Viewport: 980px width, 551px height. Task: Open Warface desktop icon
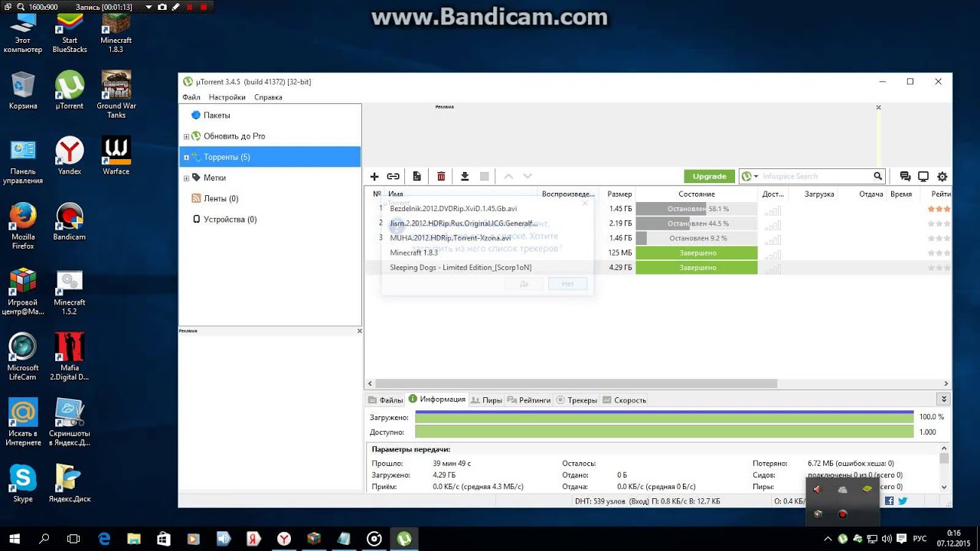[x=116, y=156]
